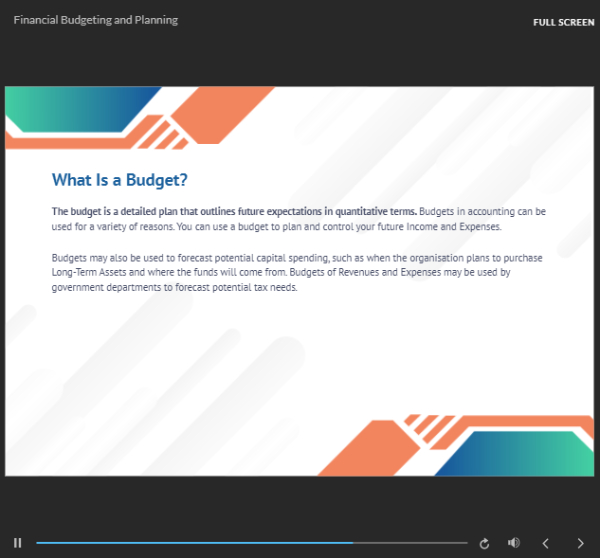Image resolution: width=600 pixels, height=558 pixels.
Task: Go to the previous slide arrow
Action: (546, 543)
